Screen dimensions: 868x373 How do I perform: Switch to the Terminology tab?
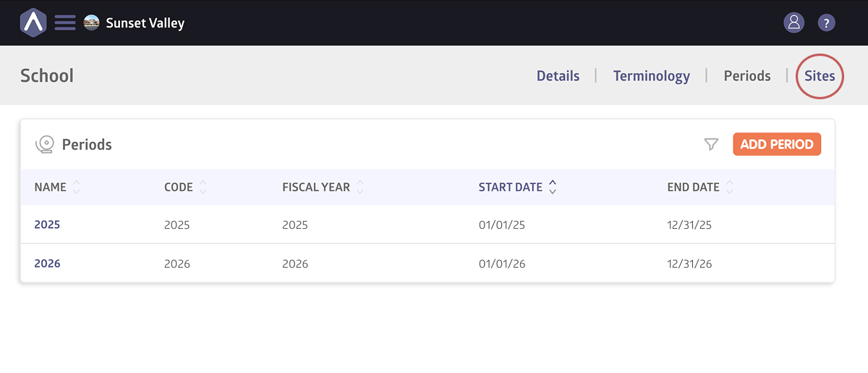pos(651,76)
